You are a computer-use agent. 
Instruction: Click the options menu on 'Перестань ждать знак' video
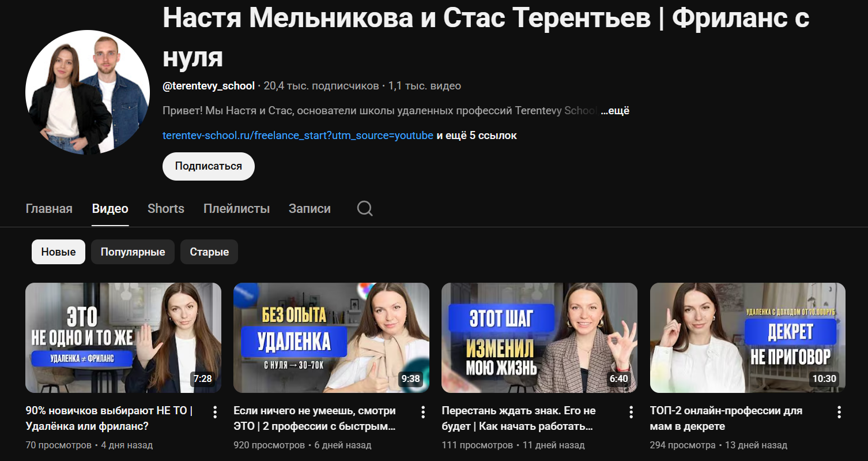[631, 411]
